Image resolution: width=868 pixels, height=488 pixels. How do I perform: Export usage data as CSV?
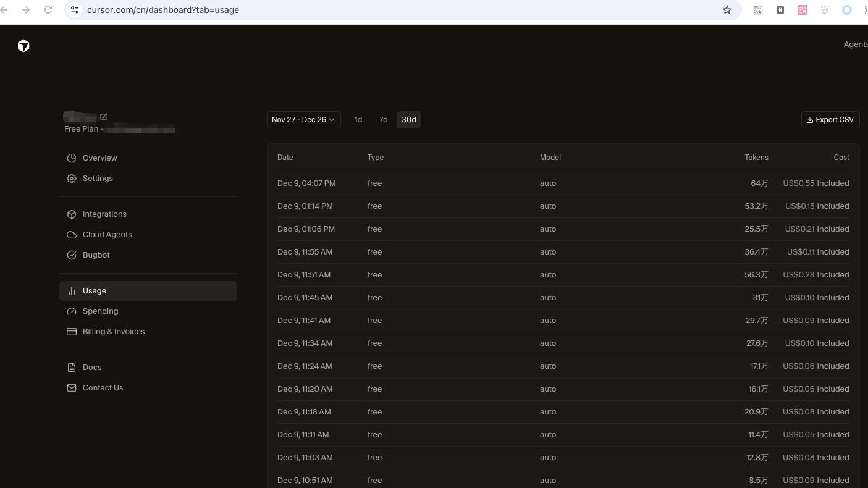click(x=830, y=120)
